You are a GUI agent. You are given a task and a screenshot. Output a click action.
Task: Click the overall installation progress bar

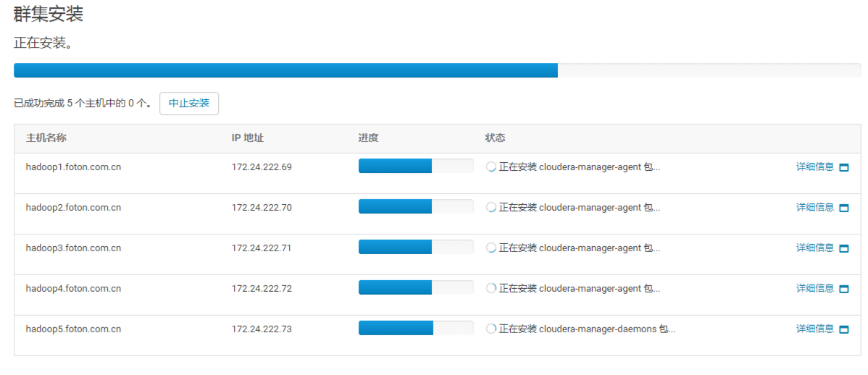(437, 70)
